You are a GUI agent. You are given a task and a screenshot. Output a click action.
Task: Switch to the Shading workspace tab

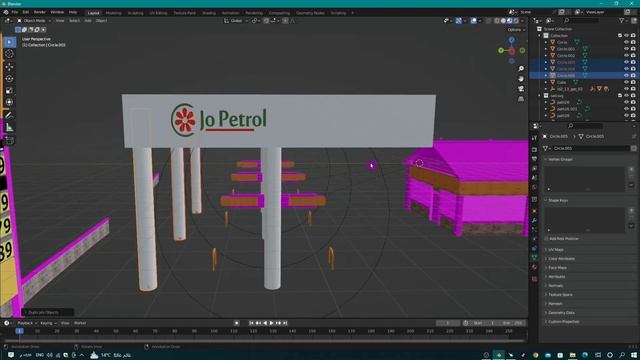pos(209,13)
